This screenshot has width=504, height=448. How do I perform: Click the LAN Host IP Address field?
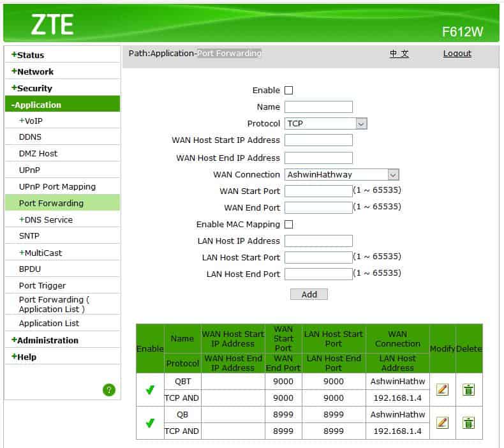coord(318,241)
